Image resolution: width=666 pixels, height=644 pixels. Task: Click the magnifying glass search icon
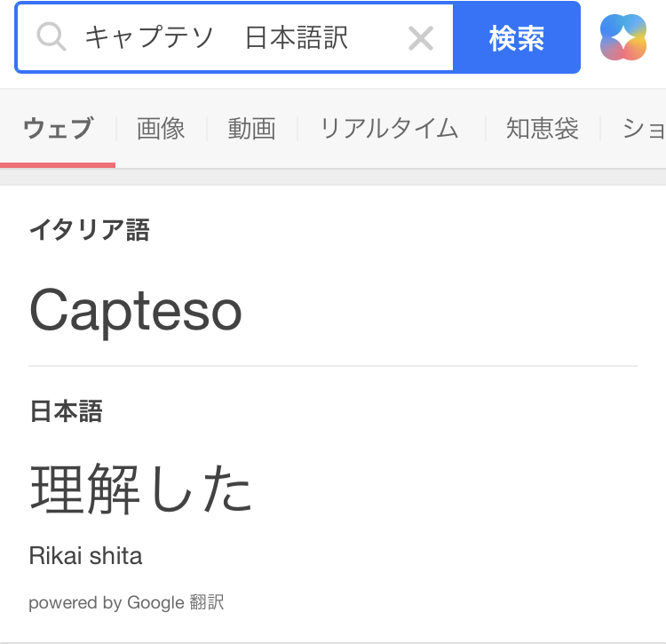pyautogui.click(x=52, y=37)
